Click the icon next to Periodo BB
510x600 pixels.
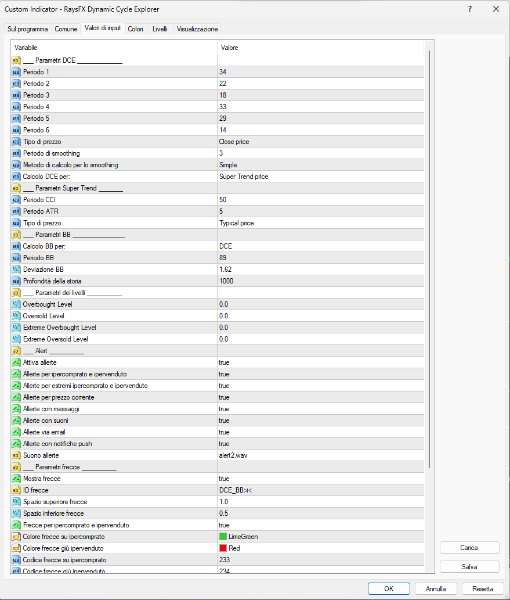click(16, 258)
